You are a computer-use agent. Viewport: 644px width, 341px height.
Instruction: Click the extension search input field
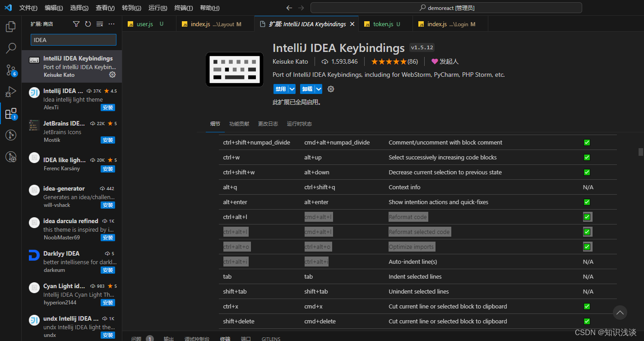point(73,40)
